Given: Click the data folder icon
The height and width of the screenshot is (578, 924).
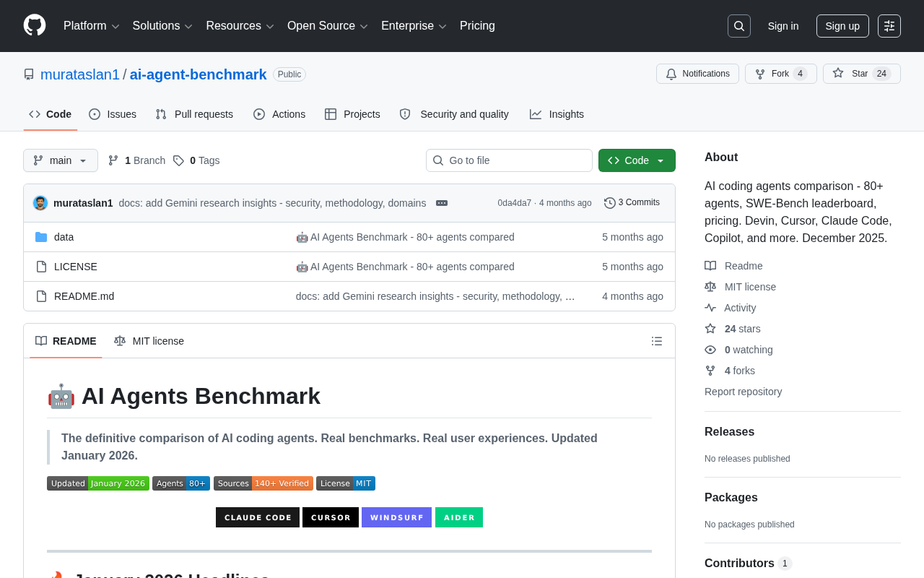Looking at the screenshot, I should tap(41, 237).
